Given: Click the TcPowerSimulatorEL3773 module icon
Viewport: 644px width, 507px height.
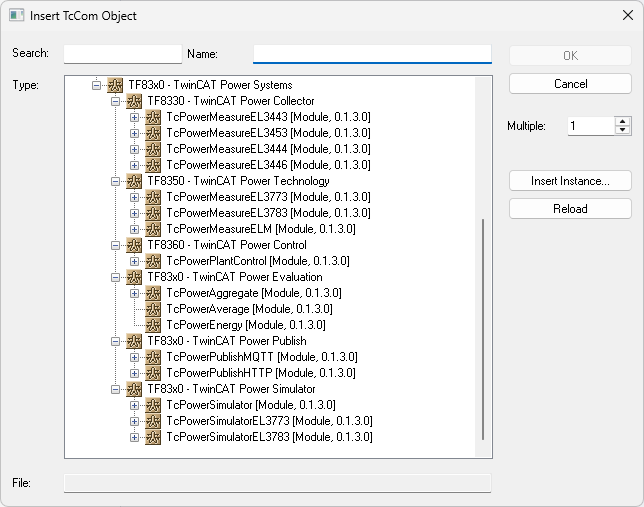Looking at the screenshot, I should click(153, 422).
